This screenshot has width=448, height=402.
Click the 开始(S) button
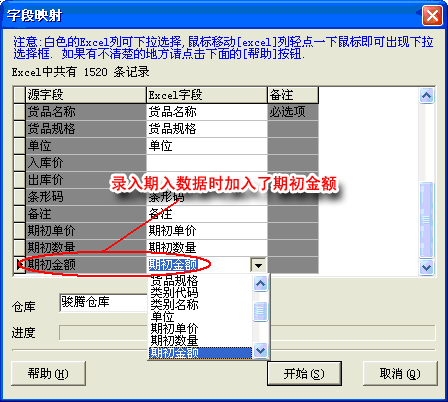point(304,374)
